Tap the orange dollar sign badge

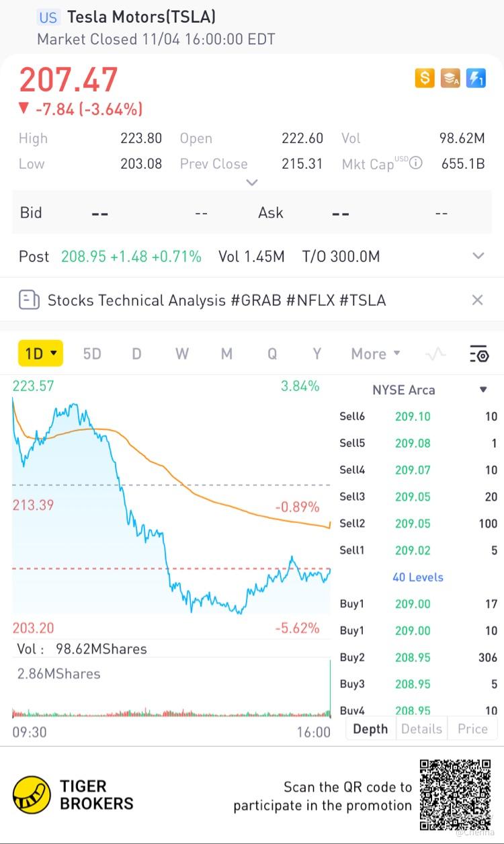click(x=425, y=79)
